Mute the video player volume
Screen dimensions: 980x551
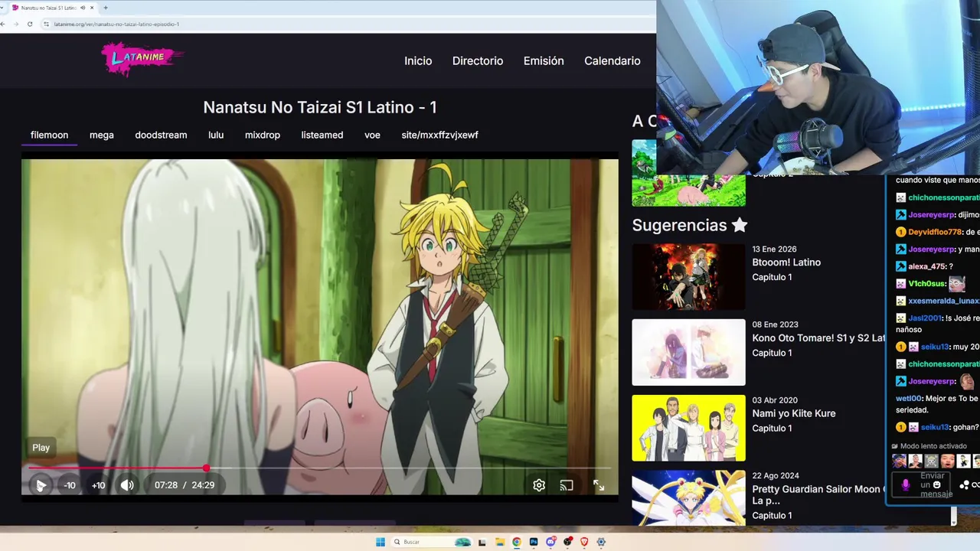pyautogui.click(x=127, y=485)
